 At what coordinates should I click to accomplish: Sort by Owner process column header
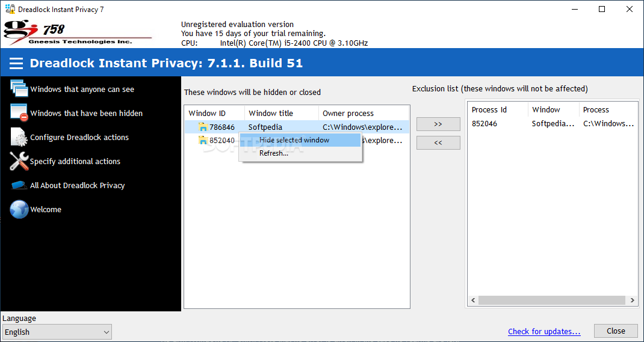coord(364,113)
